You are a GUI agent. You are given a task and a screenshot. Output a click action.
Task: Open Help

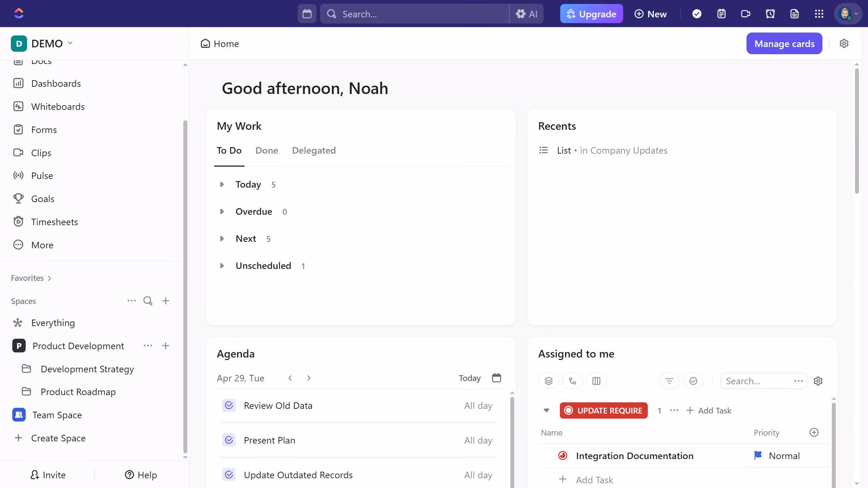pyautogui.click(x=141, y=475)
